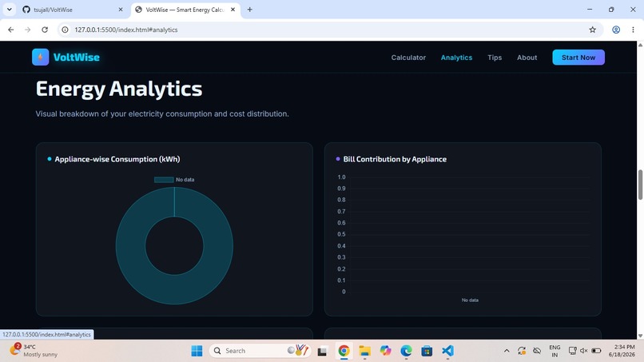Viewport: 644px width, 362px height.
Task: Click the Visual breakdown description text
Action: tap(162, 113)
